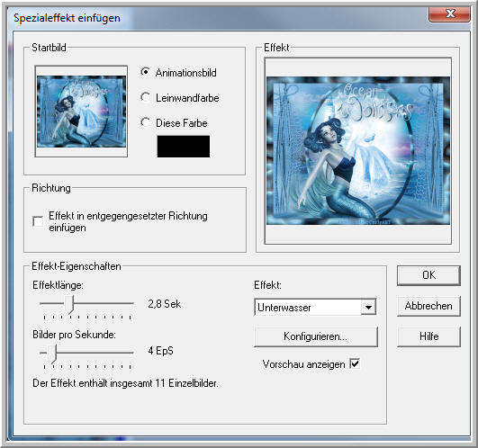Image resolution: width=478 pixels, height=448 pixels.
Task: Enable effect in opposite direction checkbox
Action: pyautogui.click(x=38, y=221)
